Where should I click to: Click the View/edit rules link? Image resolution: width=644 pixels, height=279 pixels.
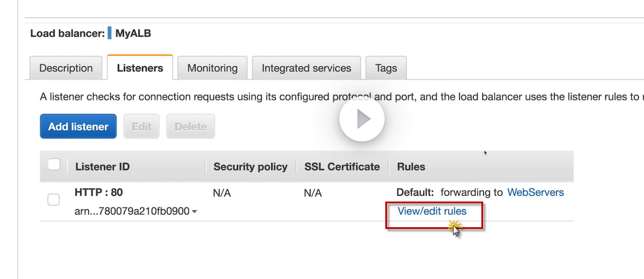tap(432, 212)
